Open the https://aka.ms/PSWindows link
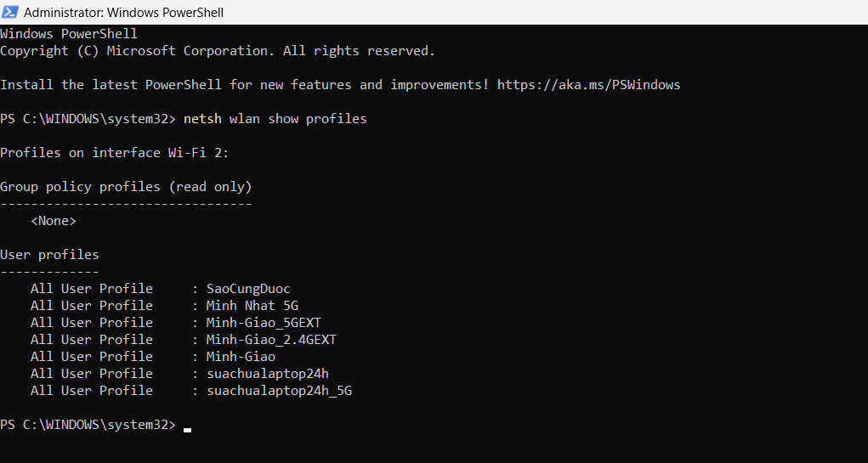The height and width of the screenshot is (463, 868). 588,85
